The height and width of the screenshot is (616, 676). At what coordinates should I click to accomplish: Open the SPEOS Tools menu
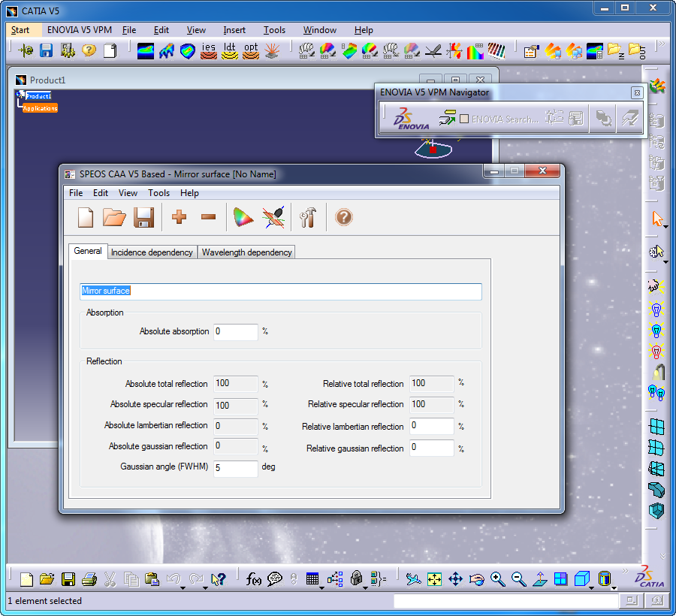pos(158,193)
